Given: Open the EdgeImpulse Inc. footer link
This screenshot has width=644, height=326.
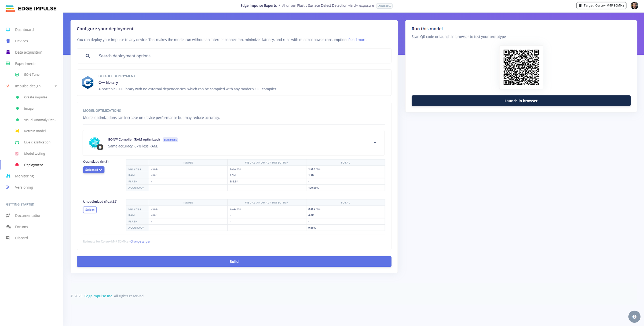Looking at the screenshot, I should [98, 296].
